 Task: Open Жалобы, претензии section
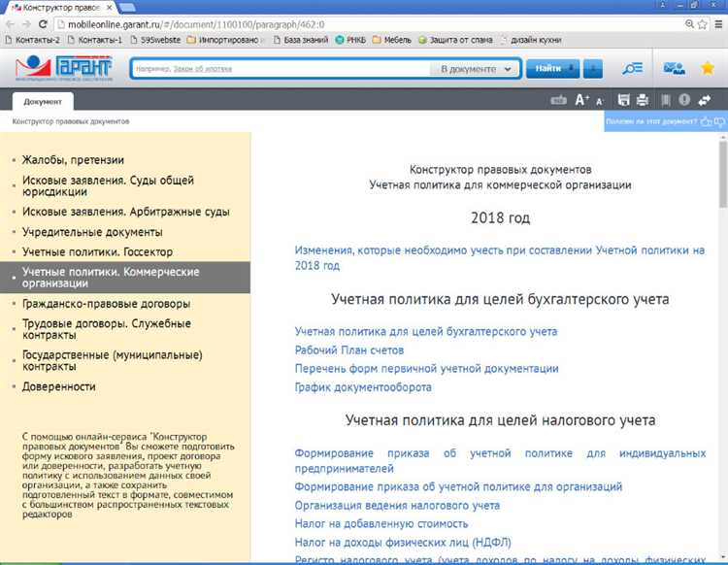pos(73,160)
